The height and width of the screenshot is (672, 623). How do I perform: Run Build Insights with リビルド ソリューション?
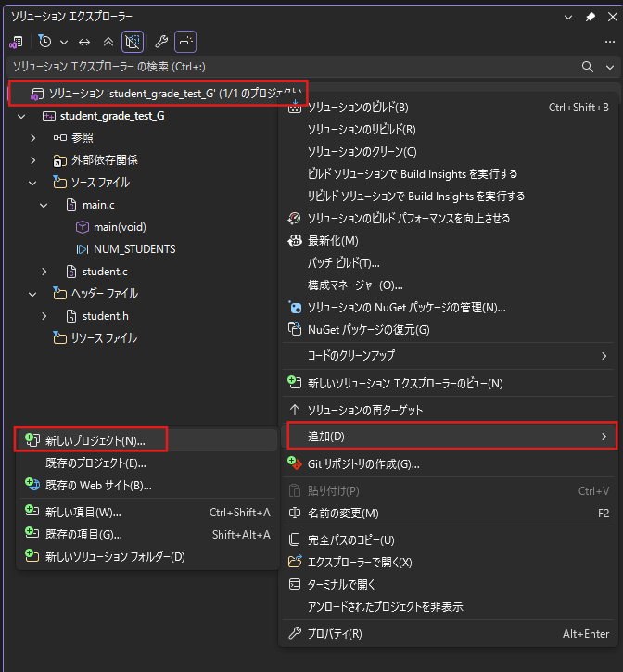(449, 197)
